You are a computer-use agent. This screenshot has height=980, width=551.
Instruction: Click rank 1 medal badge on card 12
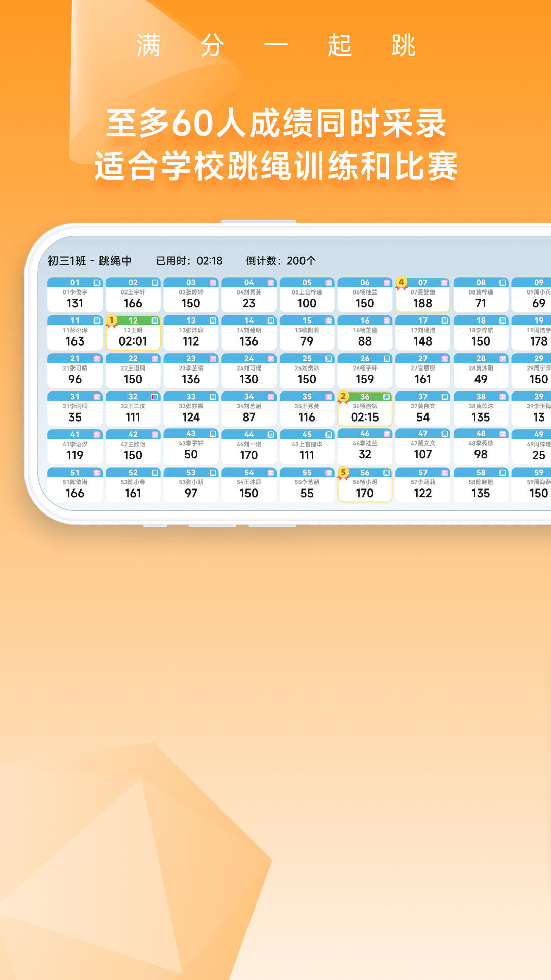[111, 321]
